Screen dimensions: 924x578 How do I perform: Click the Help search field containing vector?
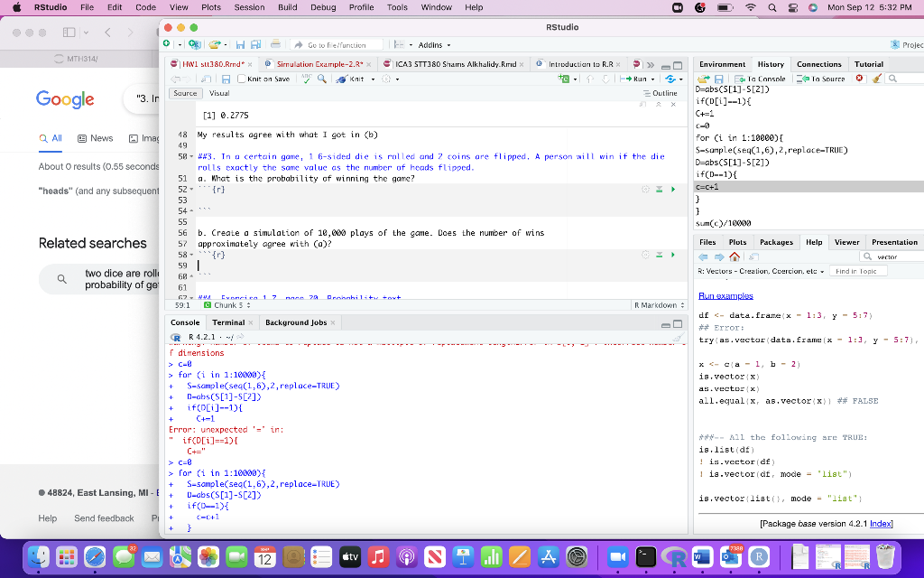892,256
